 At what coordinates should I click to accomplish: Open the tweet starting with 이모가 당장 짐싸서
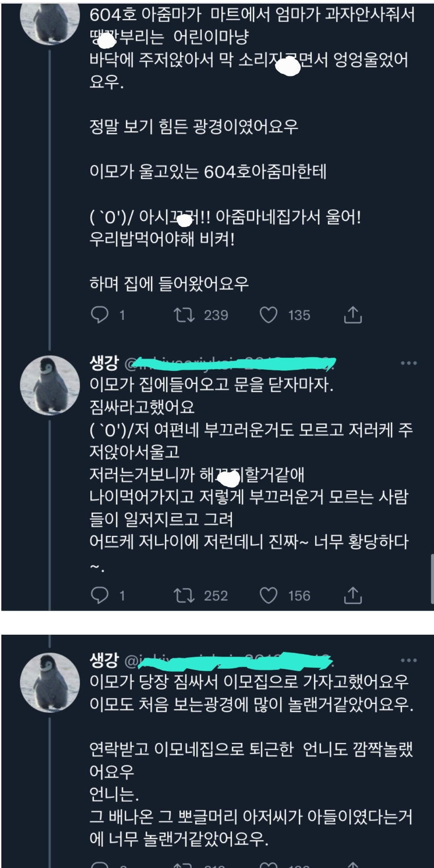point(251,760)
